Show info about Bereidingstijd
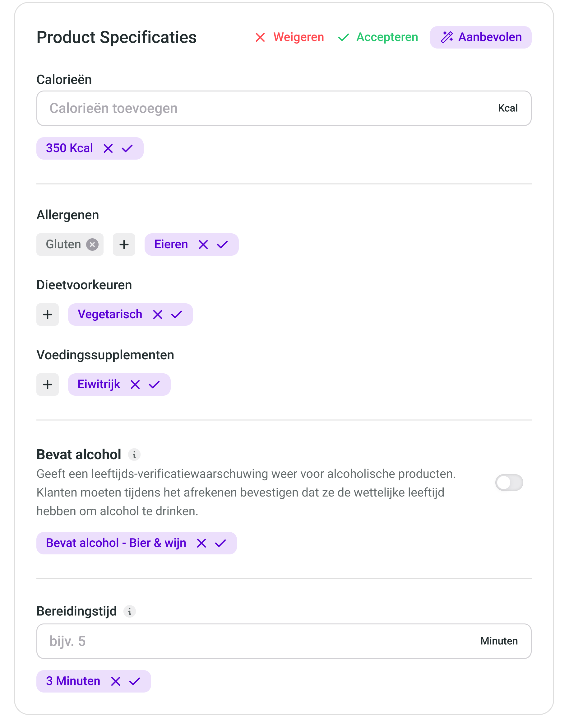 [x=130, y=611]
